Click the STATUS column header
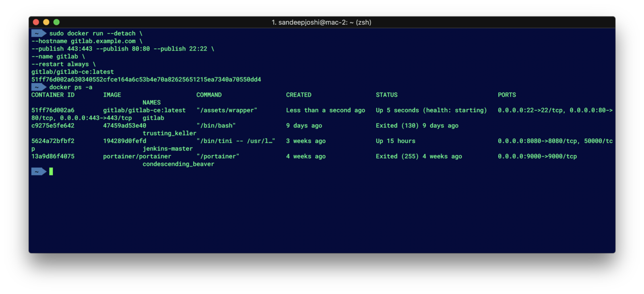 pos(387,95)
